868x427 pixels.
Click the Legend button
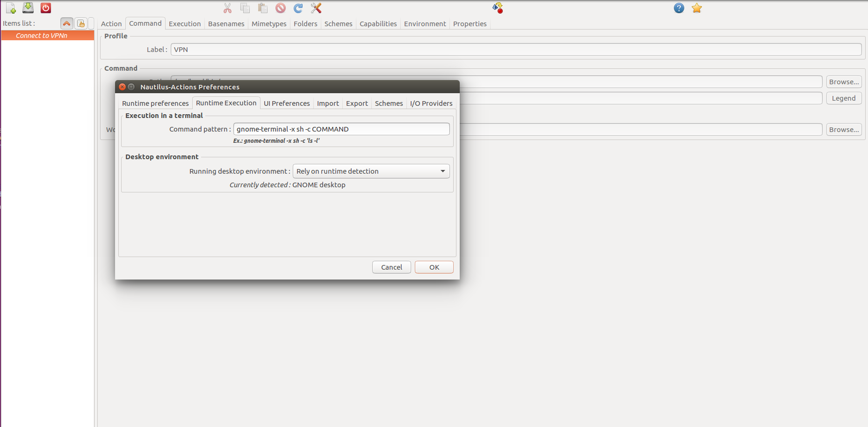tap(844, 98)
